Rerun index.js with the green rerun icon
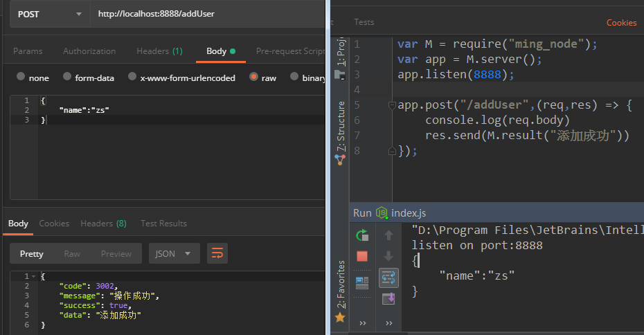644x335 pixels. click(362, 235)
